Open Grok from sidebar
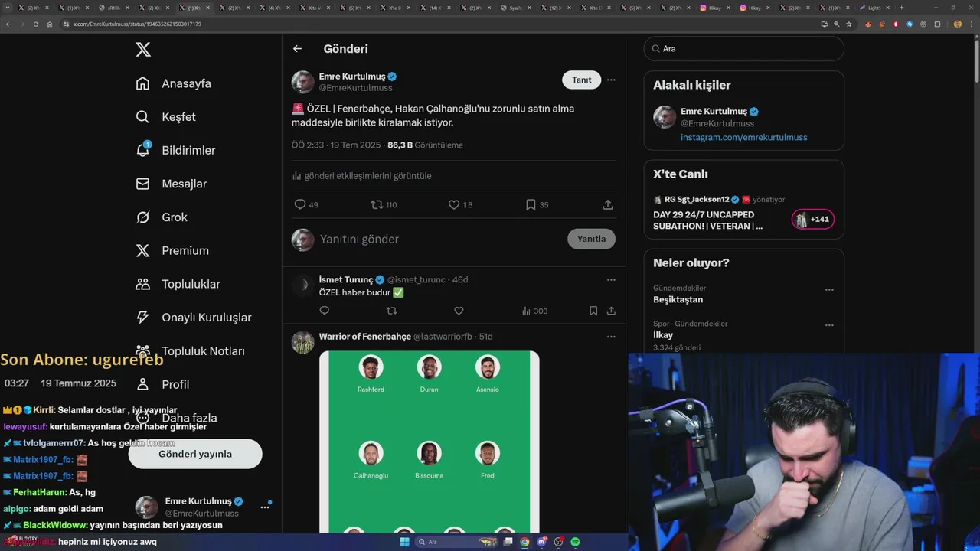Image resolution: width=980 pixels, height=551 pixels. [x=162, y=217]
